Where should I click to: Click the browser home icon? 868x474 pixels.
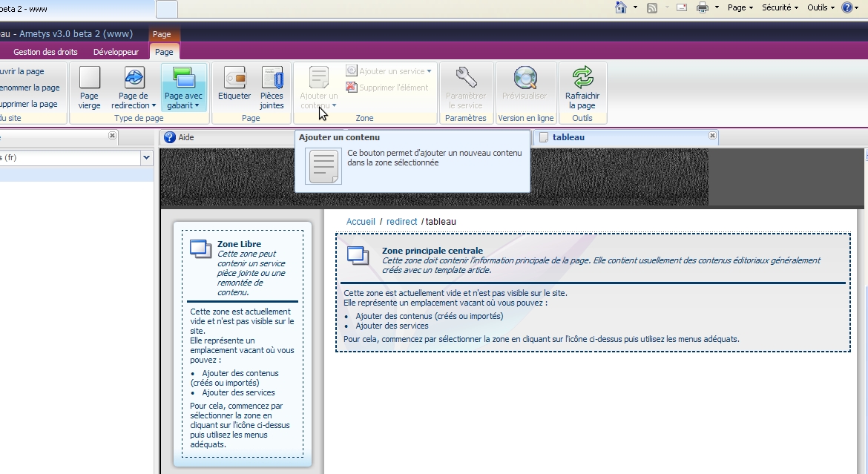(621, 7)
